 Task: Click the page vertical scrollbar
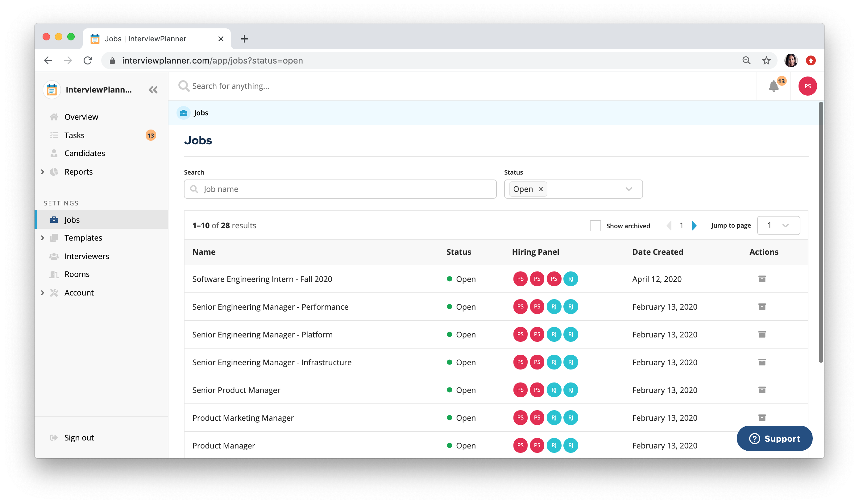coord(821,232)
